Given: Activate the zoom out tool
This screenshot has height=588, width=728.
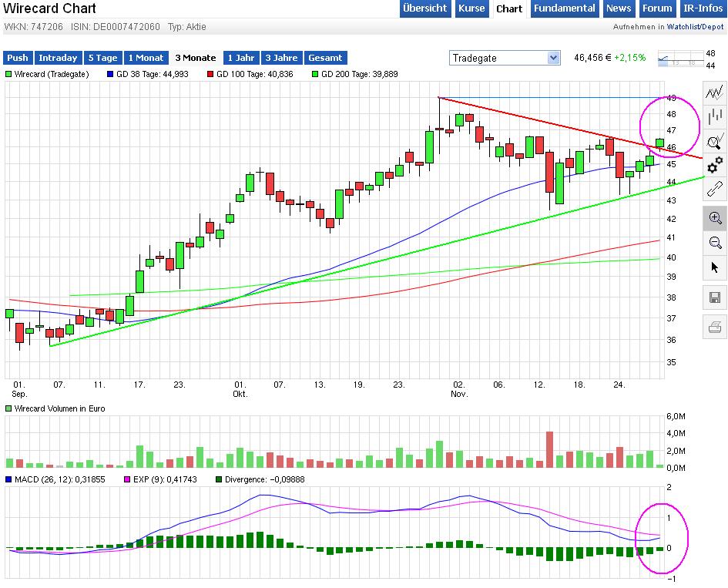Looking at the screenshot, I should point(715,244).
